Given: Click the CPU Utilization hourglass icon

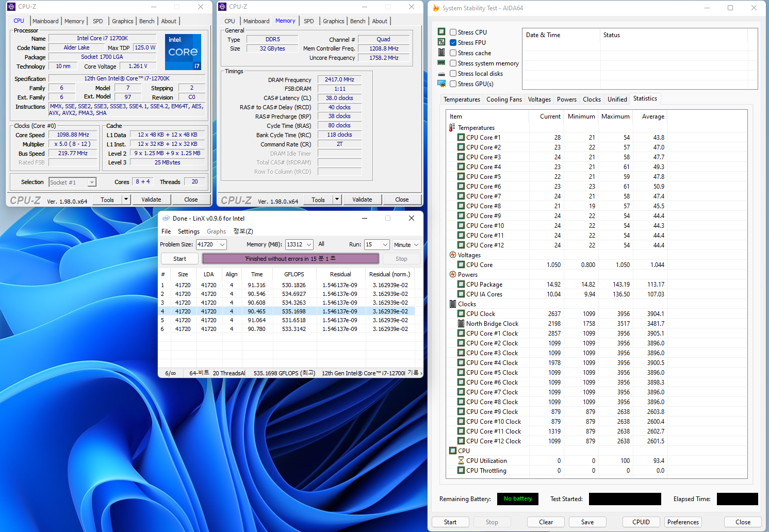Looking at the screenshot, I should pos(461,461).
